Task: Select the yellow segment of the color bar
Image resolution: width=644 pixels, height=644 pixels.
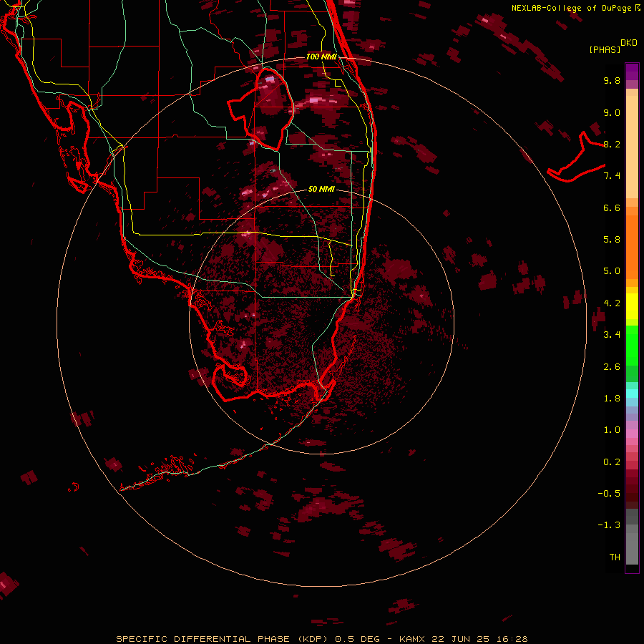Action: tap(632, 306)
